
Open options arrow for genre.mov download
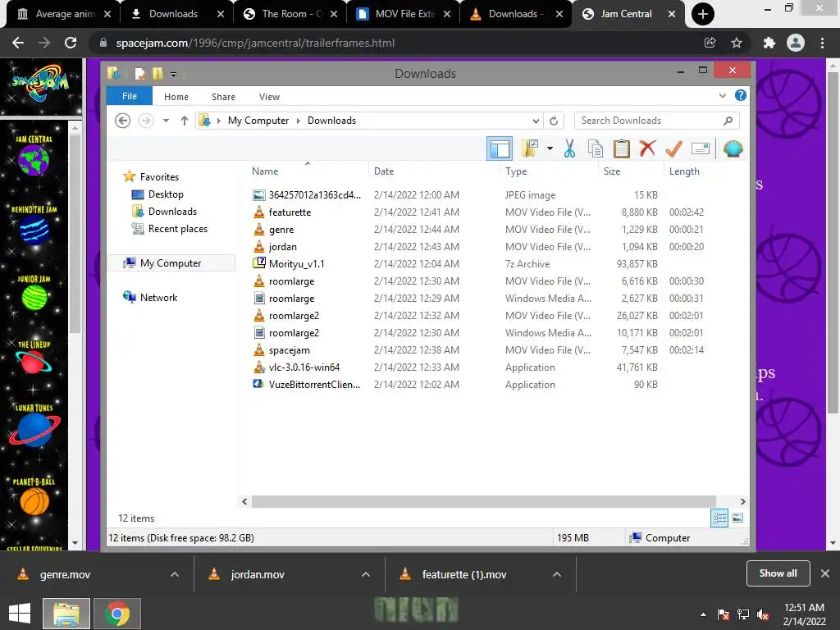175,574
